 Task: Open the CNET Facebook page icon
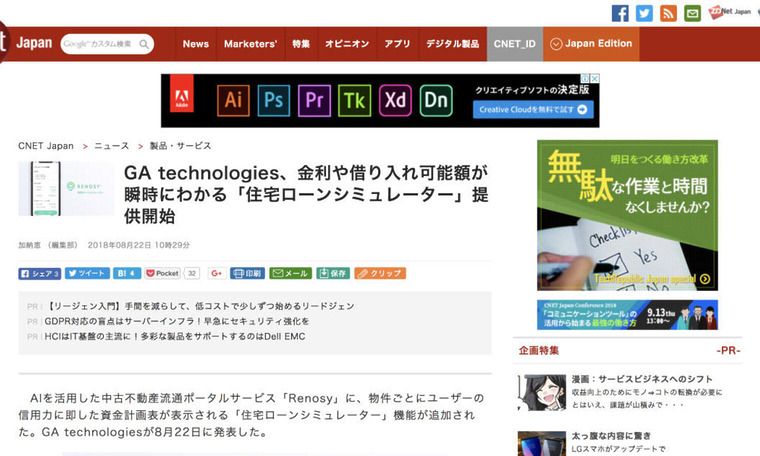coord(620,13)
